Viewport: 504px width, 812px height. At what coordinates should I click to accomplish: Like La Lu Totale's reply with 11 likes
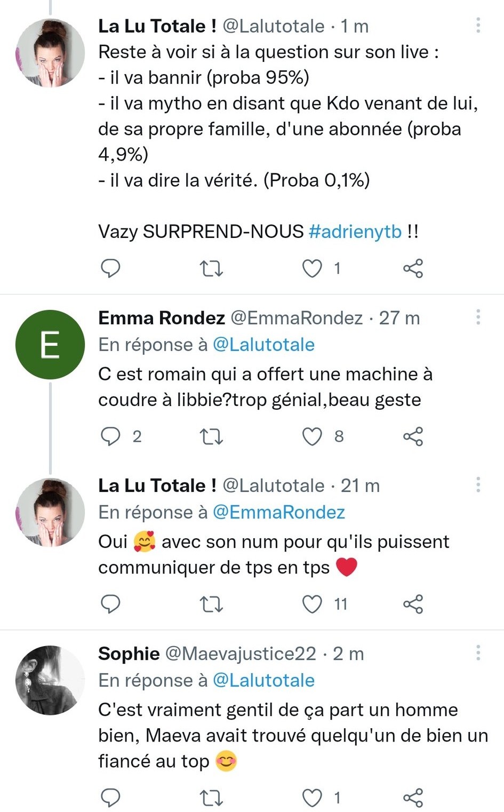312,604
